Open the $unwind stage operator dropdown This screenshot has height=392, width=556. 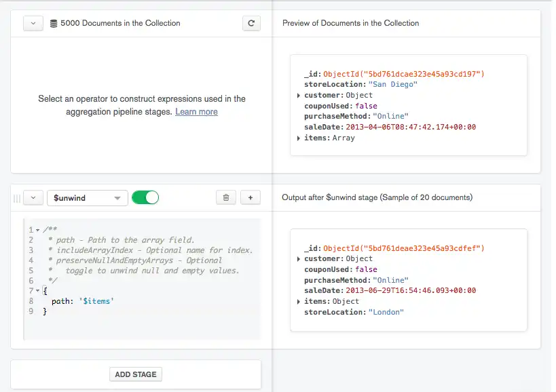pyautogui.click(x=87, y=198)
